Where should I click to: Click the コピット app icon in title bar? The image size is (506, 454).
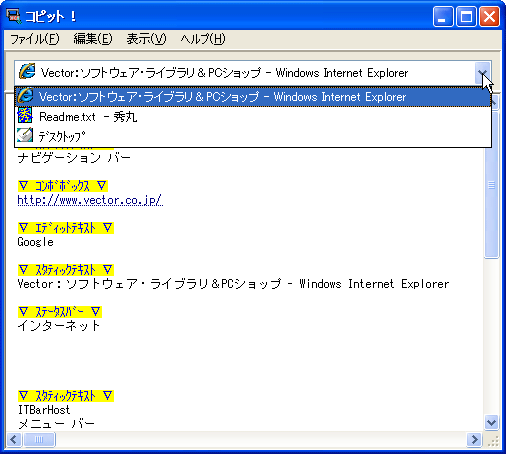point(14,16)
